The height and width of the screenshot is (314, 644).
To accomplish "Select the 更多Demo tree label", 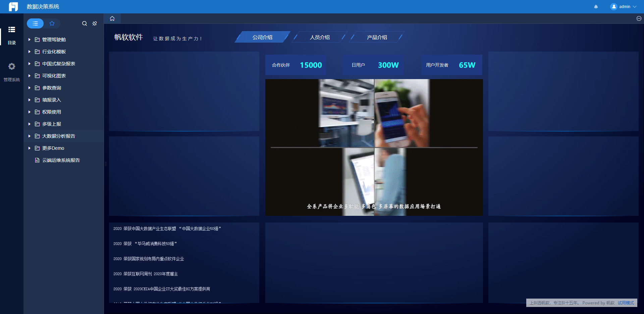I will pyautogui.click(x=53, y=148).
